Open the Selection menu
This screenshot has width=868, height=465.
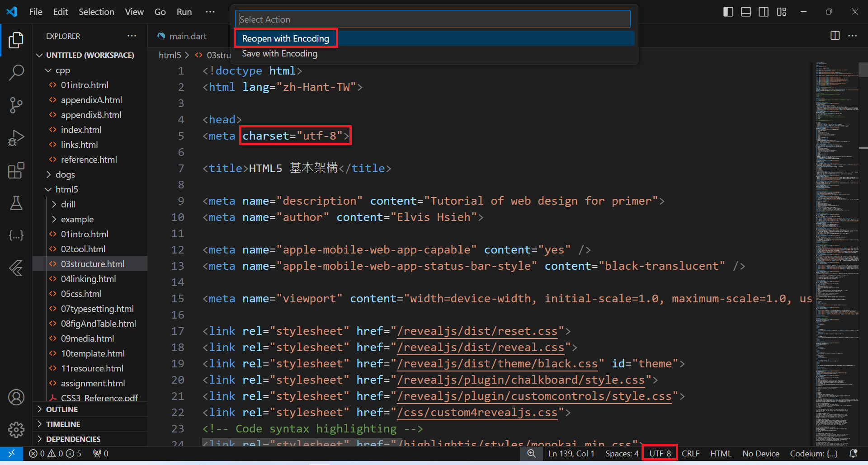click(x=96, y=12)
